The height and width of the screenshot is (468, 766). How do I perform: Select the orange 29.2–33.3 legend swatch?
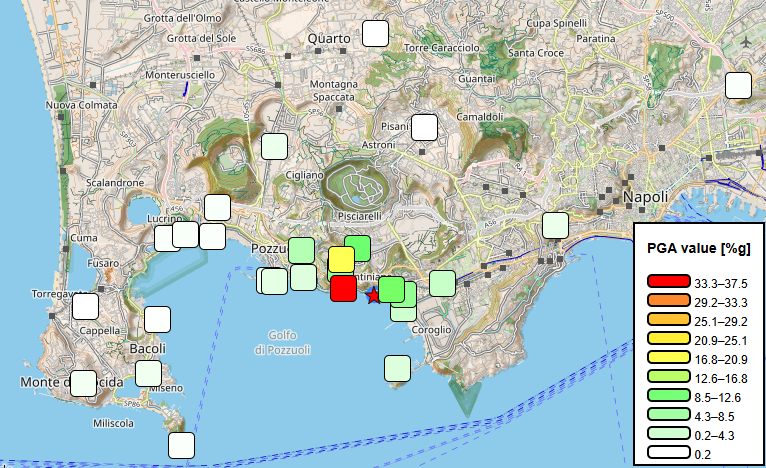[x=669, y=300]
